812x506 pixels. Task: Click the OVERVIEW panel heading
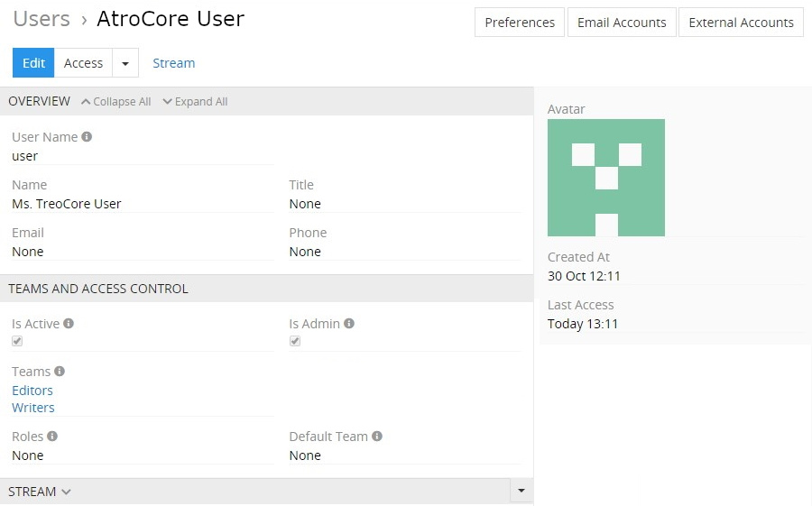pyautogui.click(x=40, y=101)
